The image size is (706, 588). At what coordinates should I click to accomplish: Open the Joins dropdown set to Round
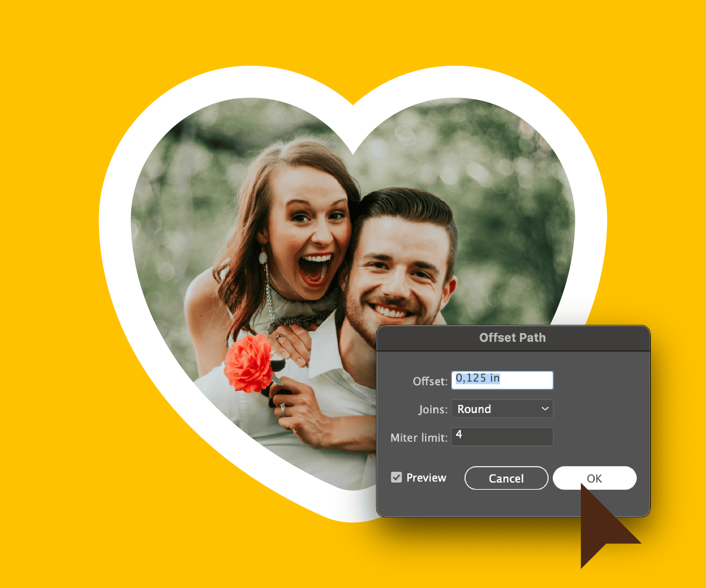pyautogui.click(x=498, y=408)
